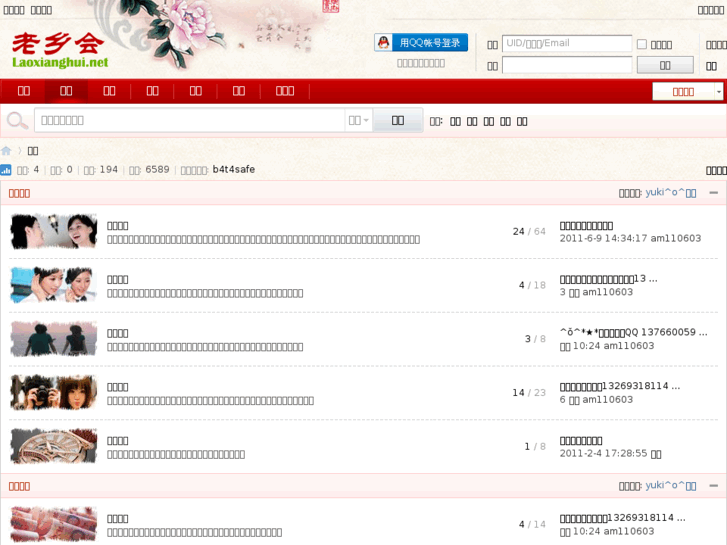Open moderator yuki^o^ link above the 4 / 14 board
727x545 pixels.
tap(670, 486)
